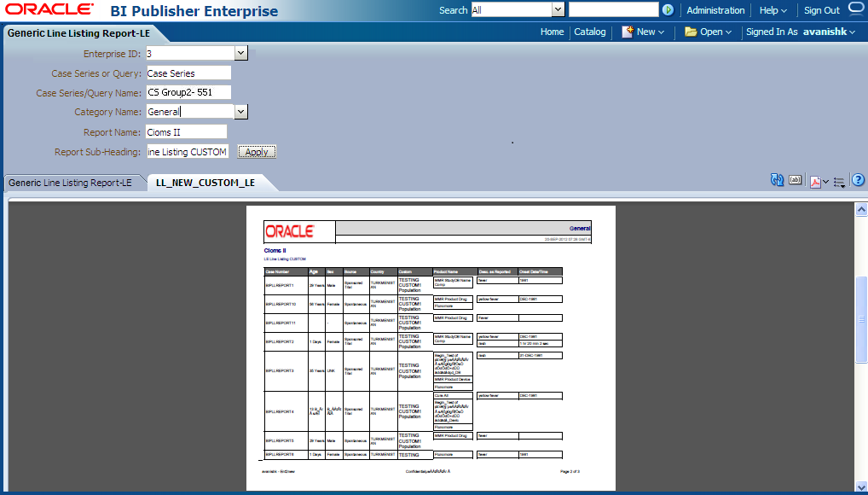Switch to Generic Line Listing Report-LE tab

(70, 183)
